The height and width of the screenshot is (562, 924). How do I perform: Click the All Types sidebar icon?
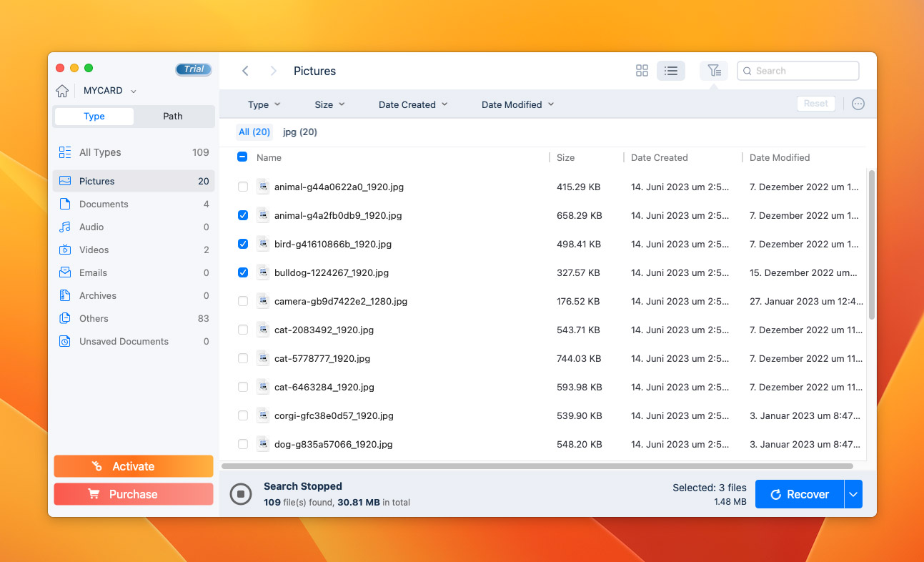click(x=65, y=152)
